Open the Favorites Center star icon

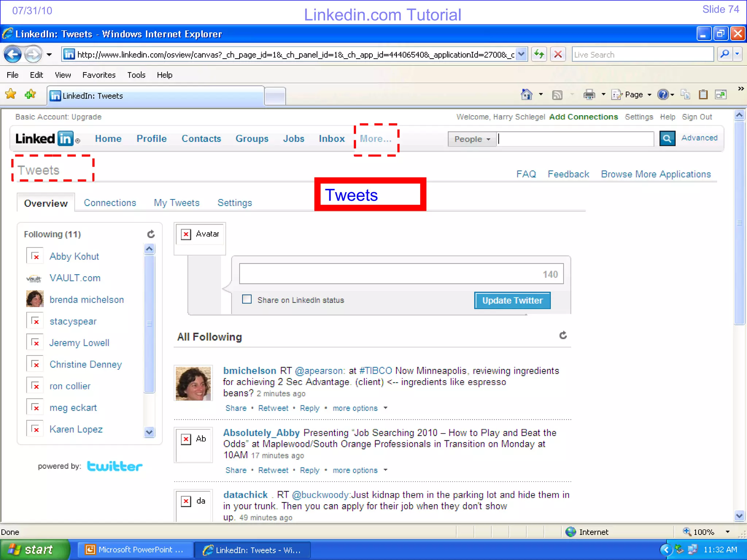(11, 94)
